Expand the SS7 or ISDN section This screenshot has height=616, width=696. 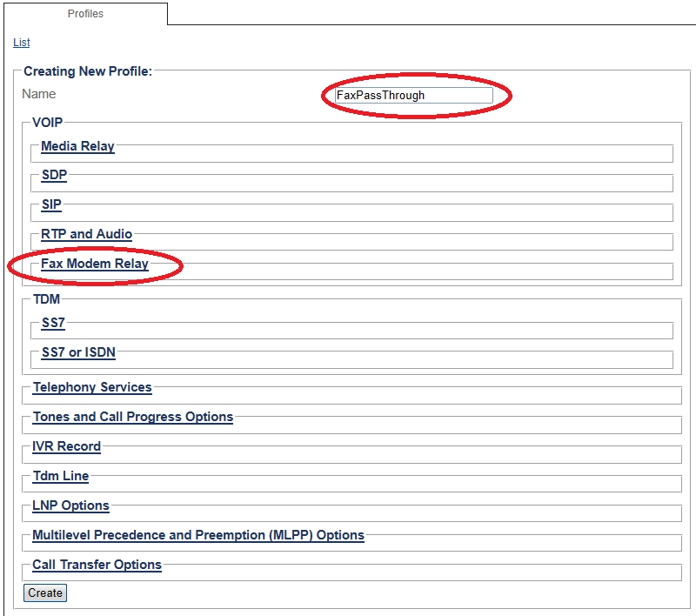[x=78, y=352]
